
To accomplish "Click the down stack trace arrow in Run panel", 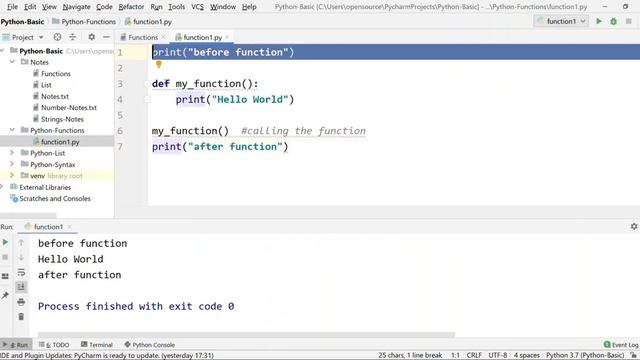I will [21, 258].
